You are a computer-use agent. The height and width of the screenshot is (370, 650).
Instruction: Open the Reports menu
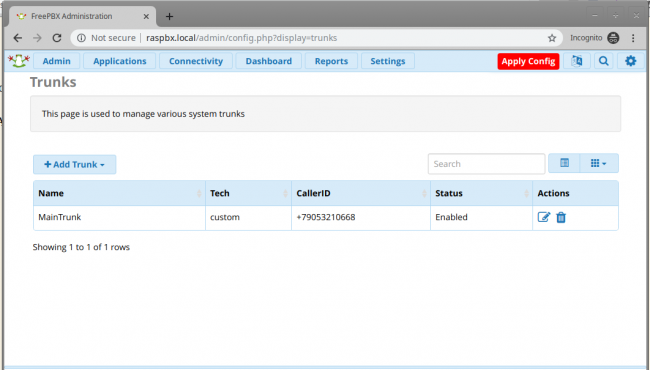[331, 61]
